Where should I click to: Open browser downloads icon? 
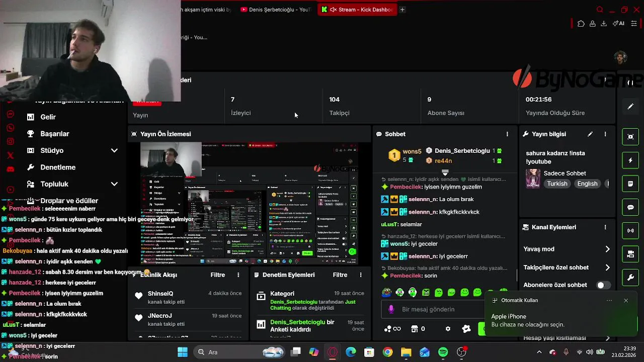click(x=604, y=24)
